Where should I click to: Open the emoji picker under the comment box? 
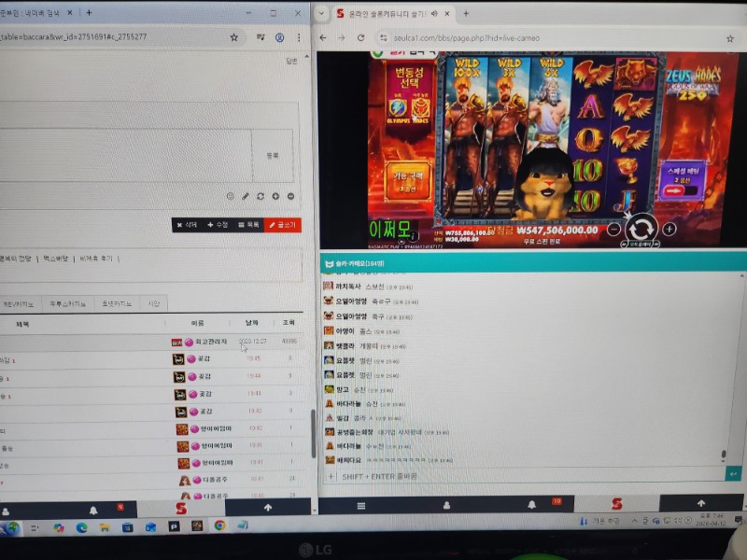(230, 196)
